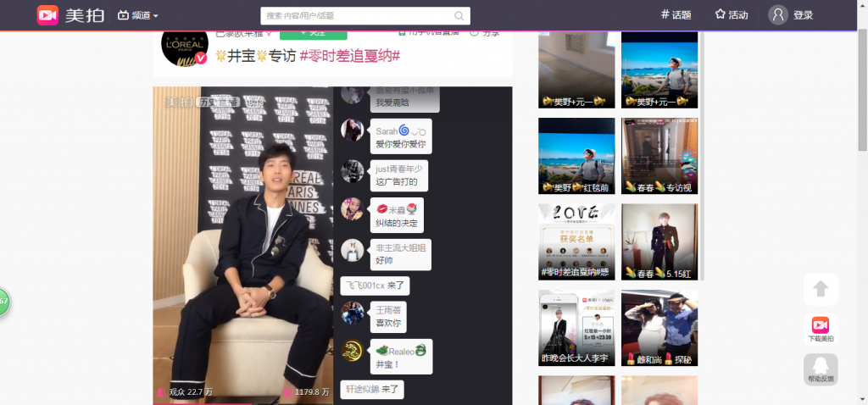Open the # 话题 topics menu
868x405 pixels.
point(676,15)
